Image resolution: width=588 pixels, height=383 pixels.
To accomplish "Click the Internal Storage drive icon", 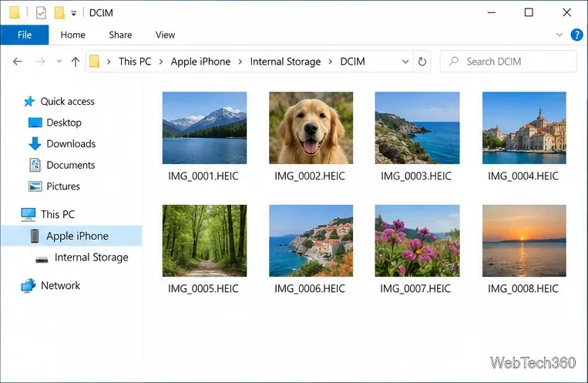I will pos(42,259).
